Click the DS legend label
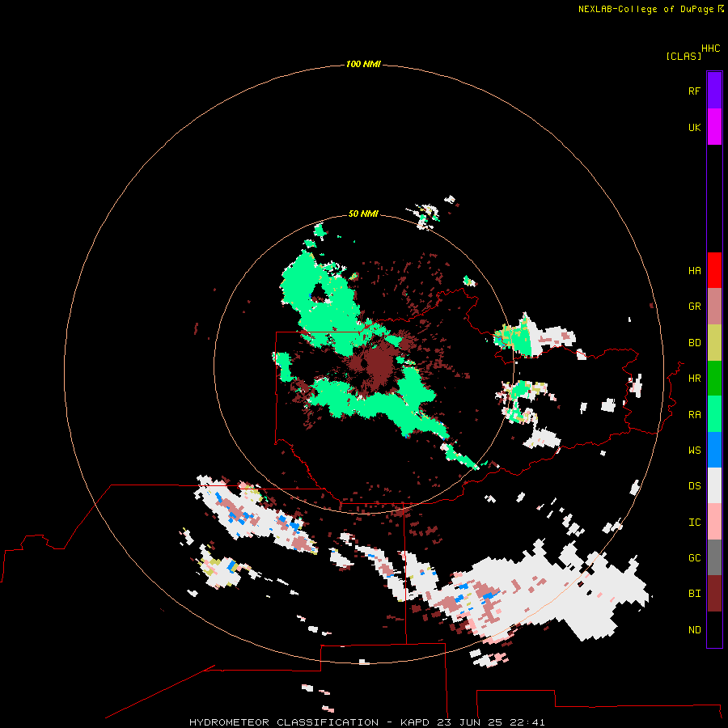This screenshot has width=728, height=728. 694,485
